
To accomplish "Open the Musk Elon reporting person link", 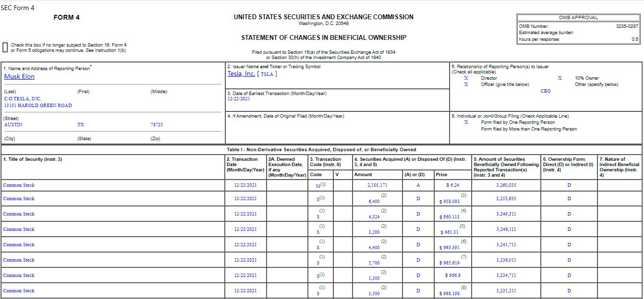I will click(x=19, y=76).
